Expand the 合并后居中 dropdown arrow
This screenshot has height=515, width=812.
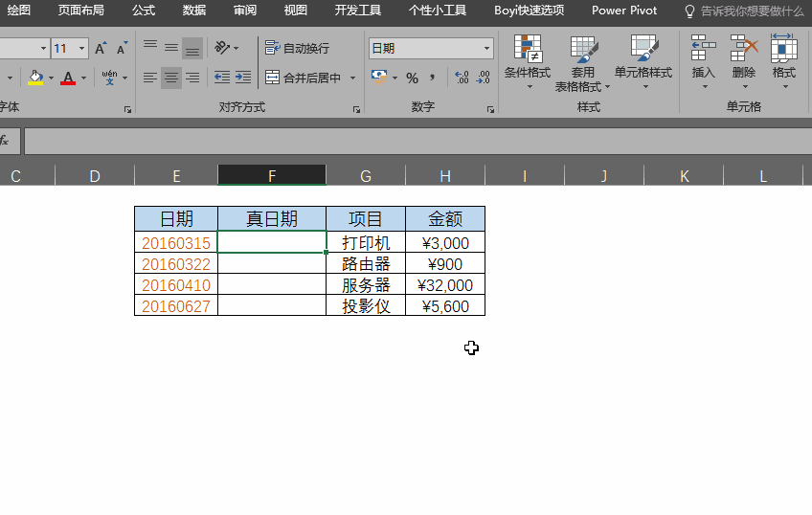352,78
